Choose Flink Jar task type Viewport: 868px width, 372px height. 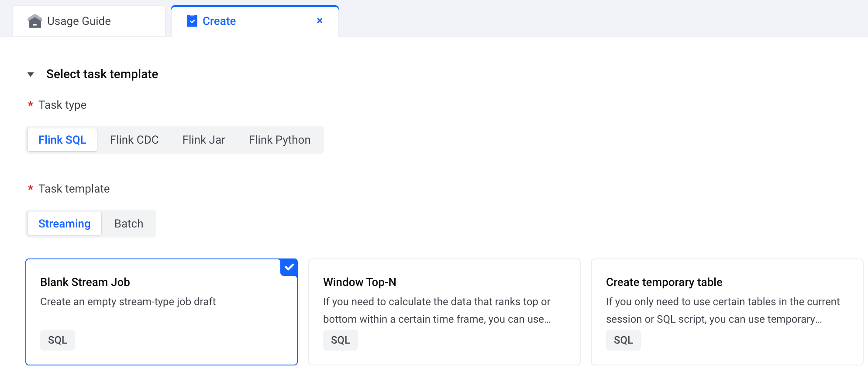[203, 140]
